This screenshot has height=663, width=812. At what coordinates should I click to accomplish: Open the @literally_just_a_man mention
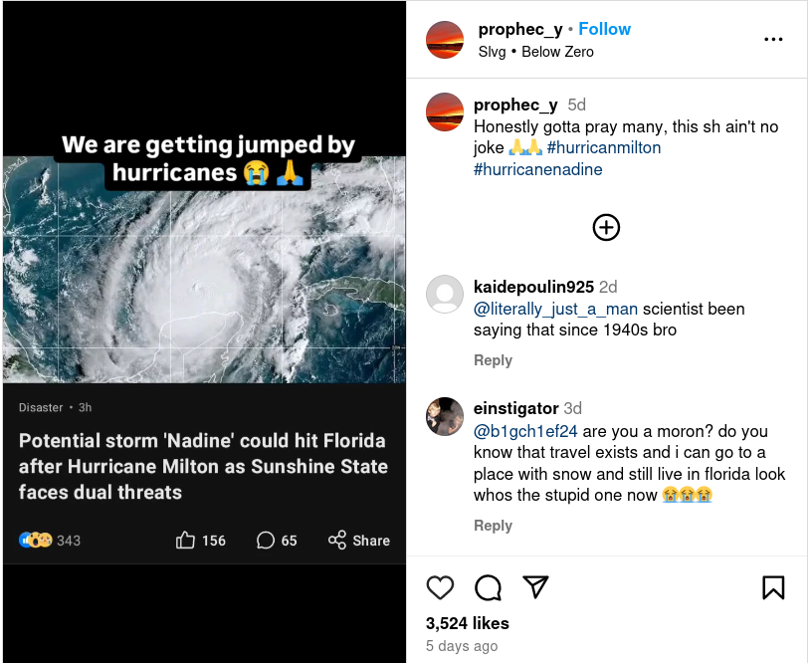(x=555, y=310)
